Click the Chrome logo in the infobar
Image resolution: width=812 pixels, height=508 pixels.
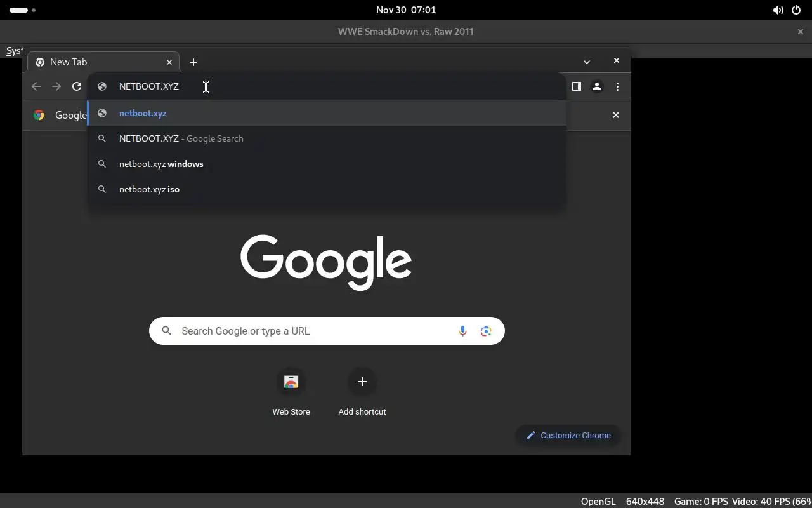pyautogui.click(x=39, y=115)
